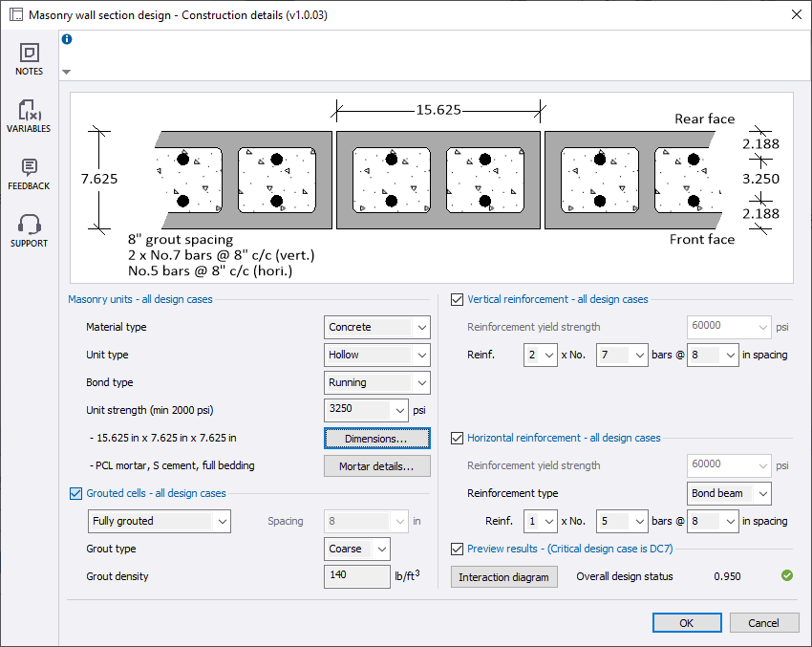Click the blue info icon

click(x=67, y=39)
